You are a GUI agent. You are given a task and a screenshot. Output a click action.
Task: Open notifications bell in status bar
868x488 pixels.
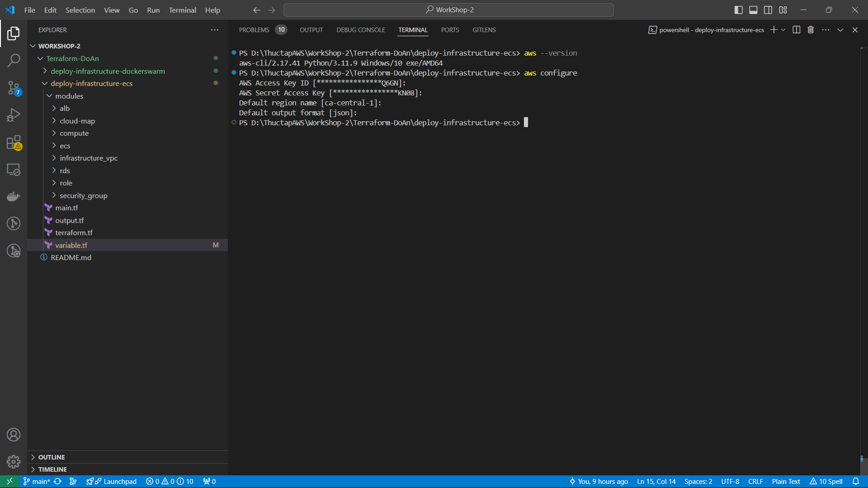click(x=856, y=481)
